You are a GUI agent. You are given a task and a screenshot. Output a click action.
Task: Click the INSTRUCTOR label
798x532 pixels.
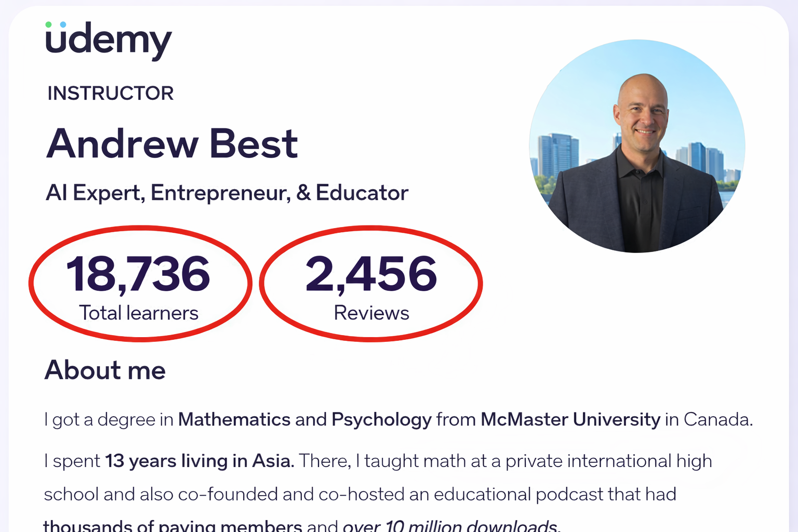point(110,94)
